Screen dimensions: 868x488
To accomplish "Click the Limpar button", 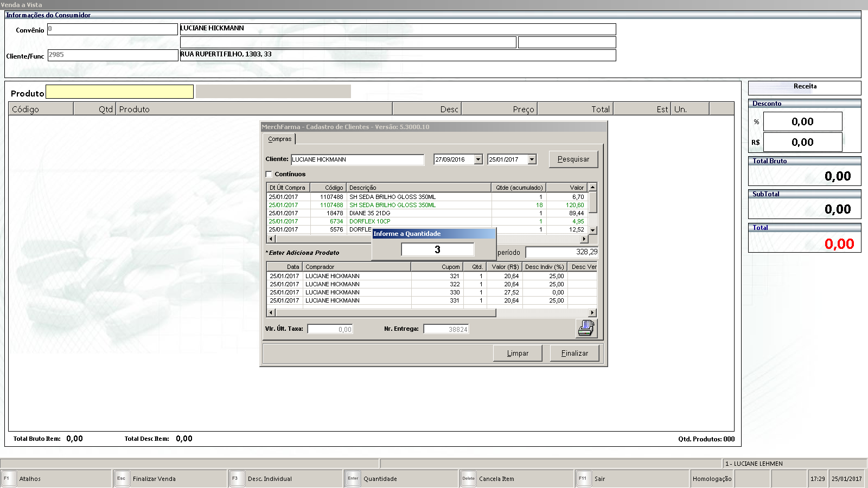I will click(x=517, y=354).
